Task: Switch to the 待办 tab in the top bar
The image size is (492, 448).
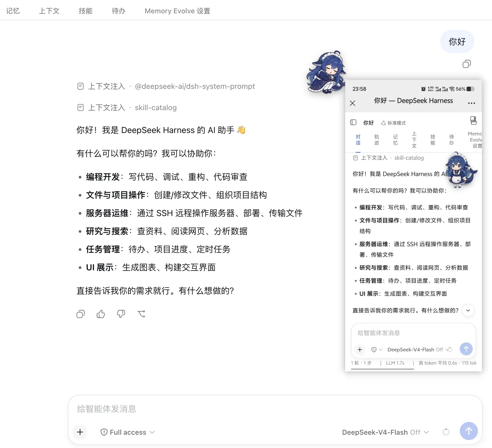Action: coord(118,11)
